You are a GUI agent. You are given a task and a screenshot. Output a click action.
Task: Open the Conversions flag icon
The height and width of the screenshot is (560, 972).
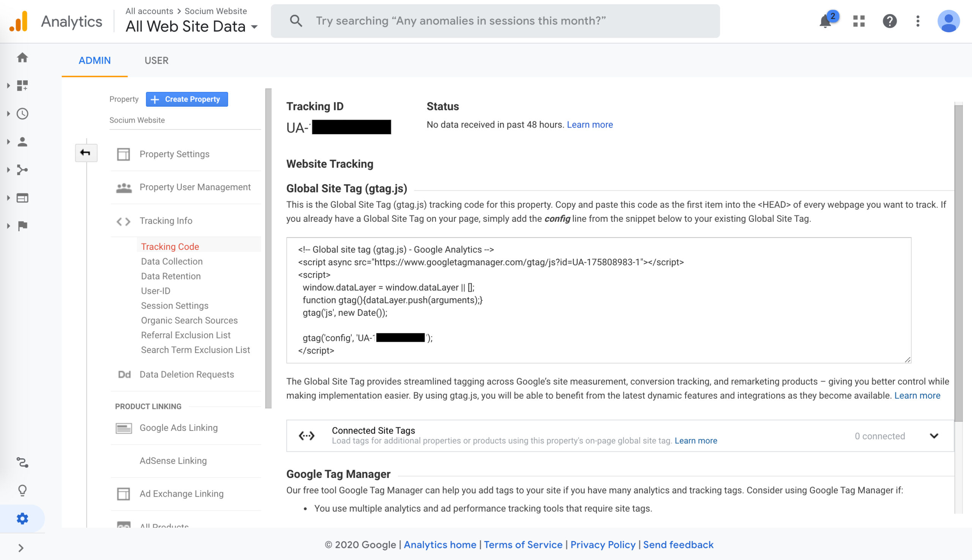coord(22,226)
